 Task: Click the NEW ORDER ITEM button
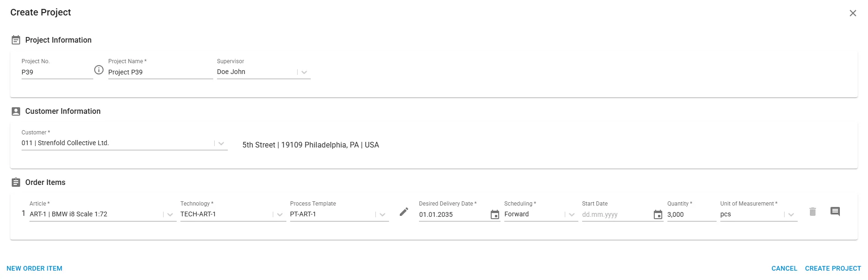tap(35, 268)
